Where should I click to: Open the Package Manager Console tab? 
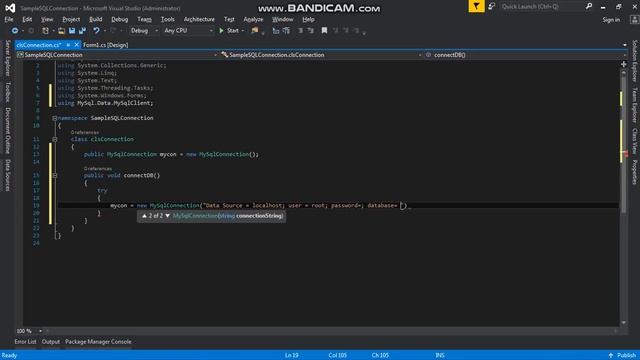[98, 342]
